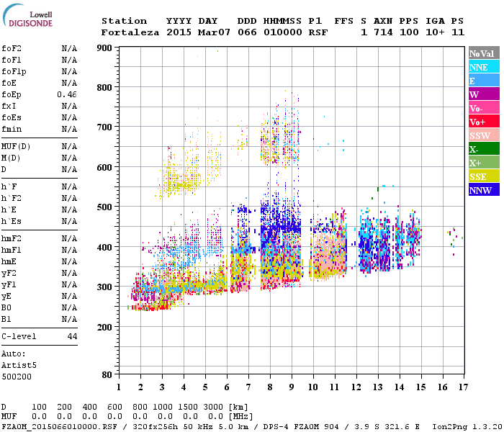The image size is (504, 432).
Task: Click the PS value 11
Action: click(458, 32)
